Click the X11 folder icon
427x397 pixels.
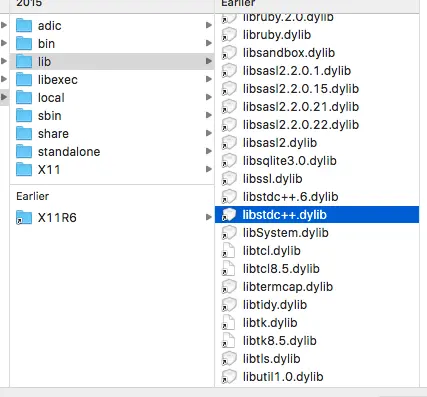coord(24,170)
